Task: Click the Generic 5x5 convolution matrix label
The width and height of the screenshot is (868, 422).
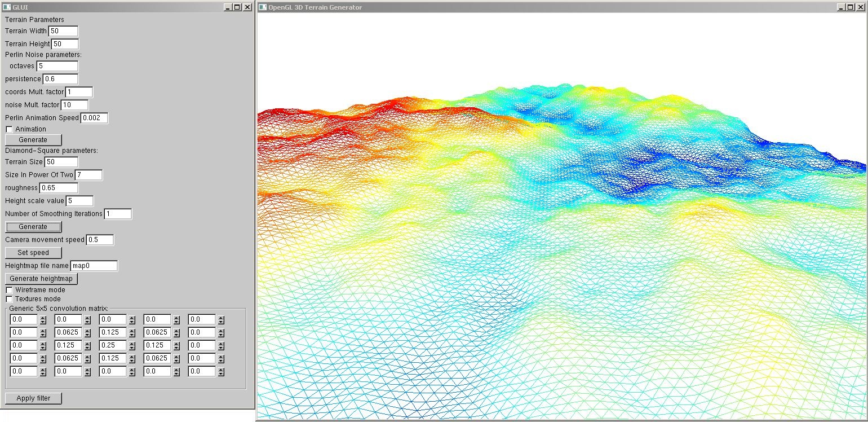Action: pyautogui.click(x=58, y=309)
